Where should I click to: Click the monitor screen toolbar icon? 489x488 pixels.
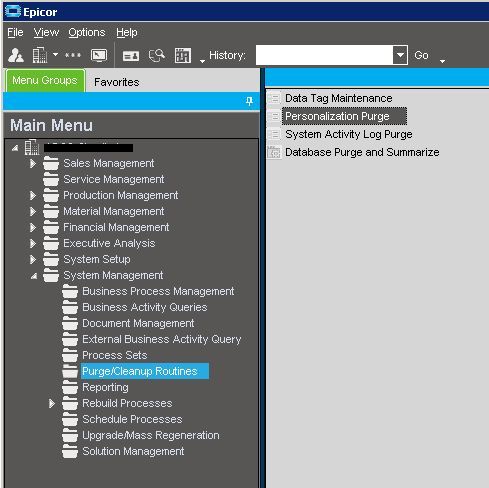click(99, 55)
